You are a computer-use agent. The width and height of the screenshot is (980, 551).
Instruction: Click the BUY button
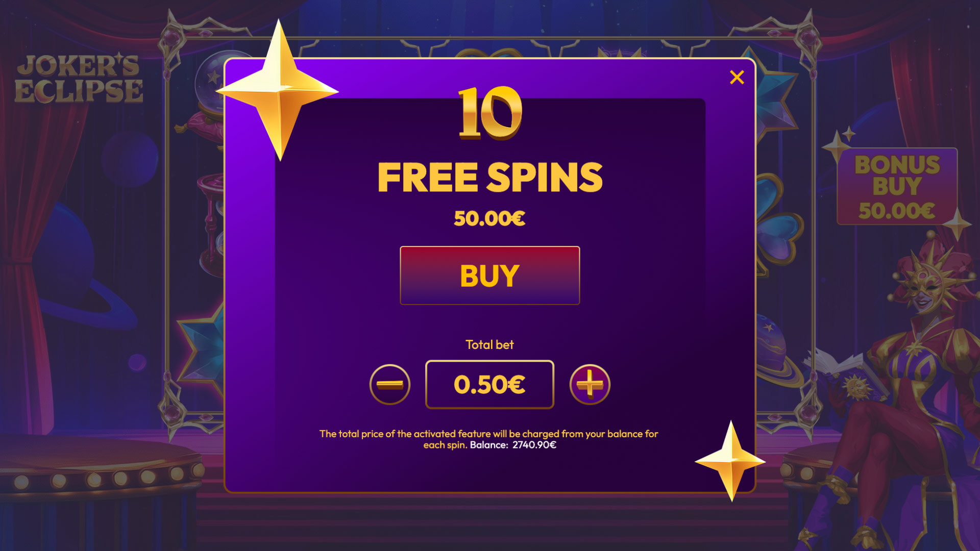[489, 275]
